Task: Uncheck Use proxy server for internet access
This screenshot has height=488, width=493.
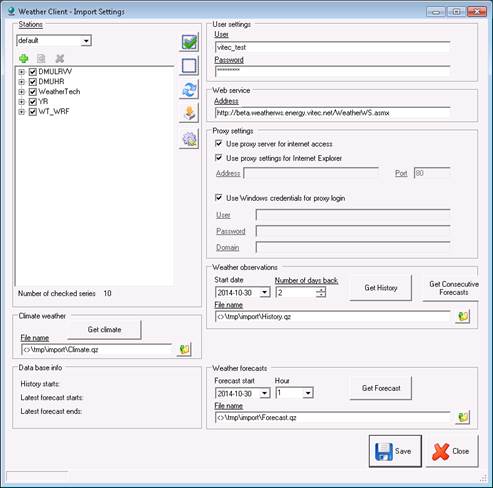Action: coord(219,144)
